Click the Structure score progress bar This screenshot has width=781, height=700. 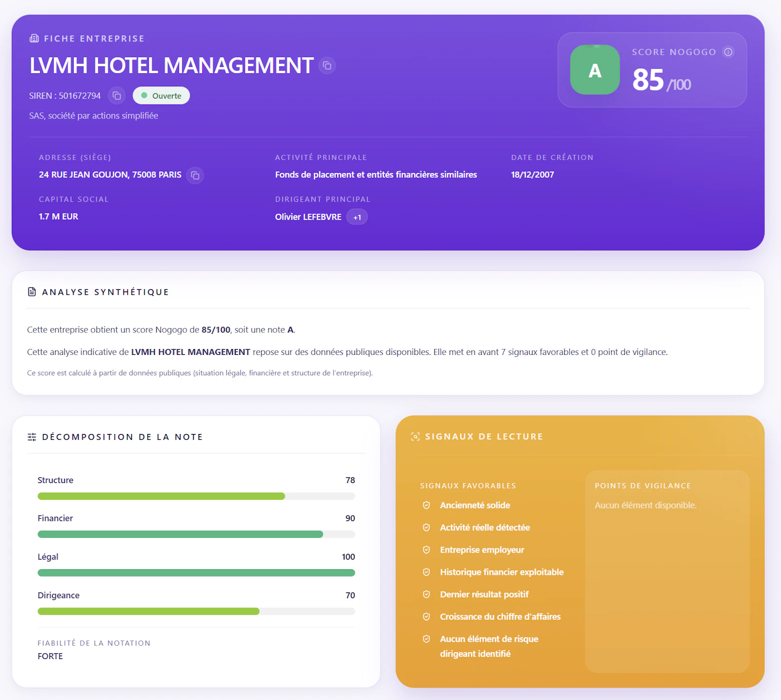coord(196,496)
